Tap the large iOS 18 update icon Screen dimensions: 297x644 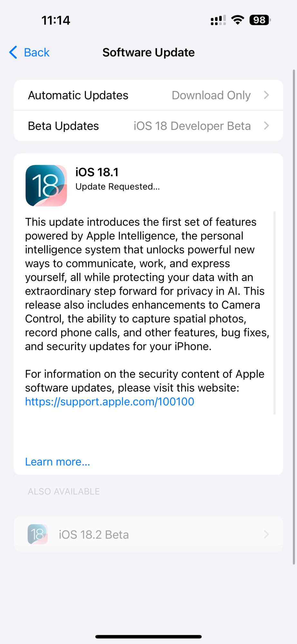pos(46,185)
